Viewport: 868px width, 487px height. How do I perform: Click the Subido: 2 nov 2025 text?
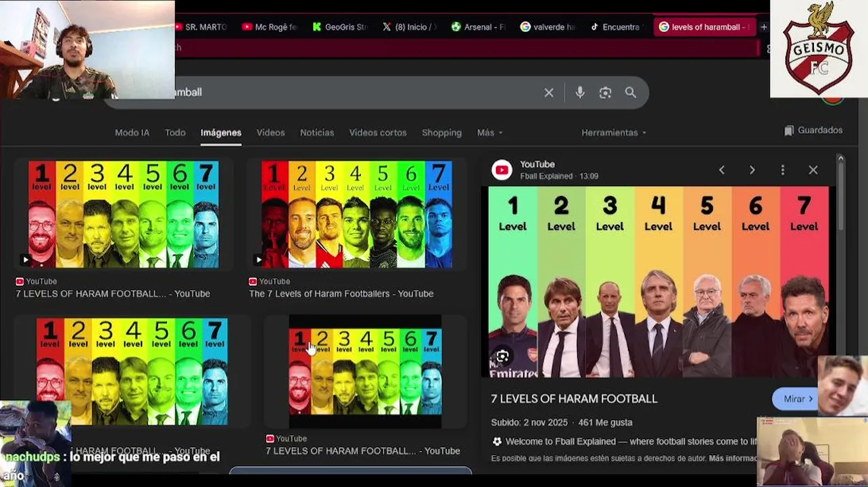(x=529, y=422)
